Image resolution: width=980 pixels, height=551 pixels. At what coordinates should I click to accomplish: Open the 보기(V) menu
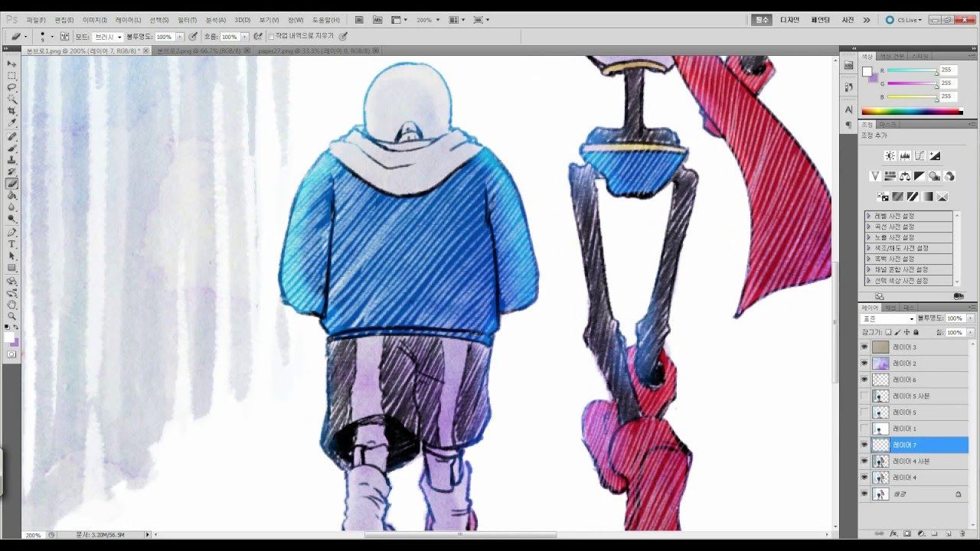(269, 20)
